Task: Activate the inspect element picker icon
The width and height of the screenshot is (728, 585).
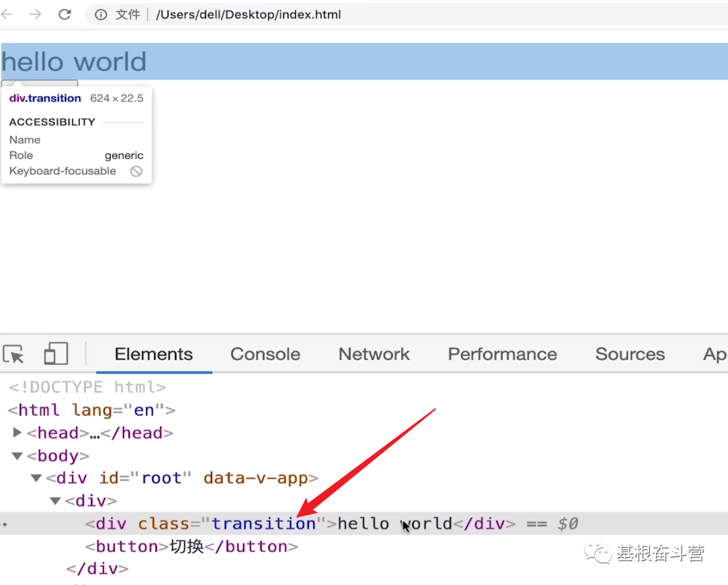Action: coord(12,354)
